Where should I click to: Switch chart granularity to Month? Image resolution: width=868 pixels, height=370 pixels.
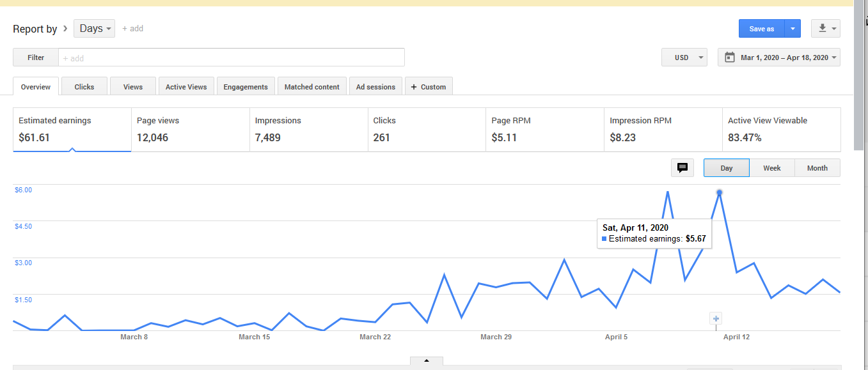click(x=817, y=168)
